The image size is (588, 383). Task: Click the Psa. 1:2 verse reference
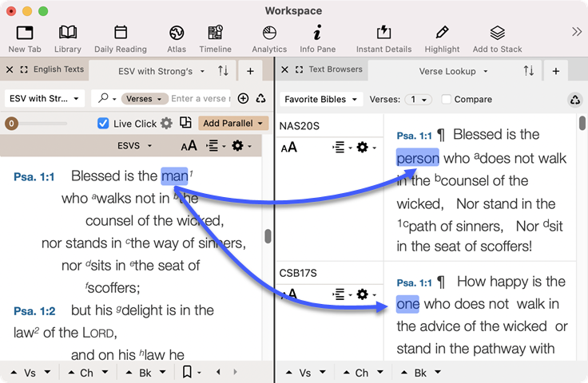[34, 310]
